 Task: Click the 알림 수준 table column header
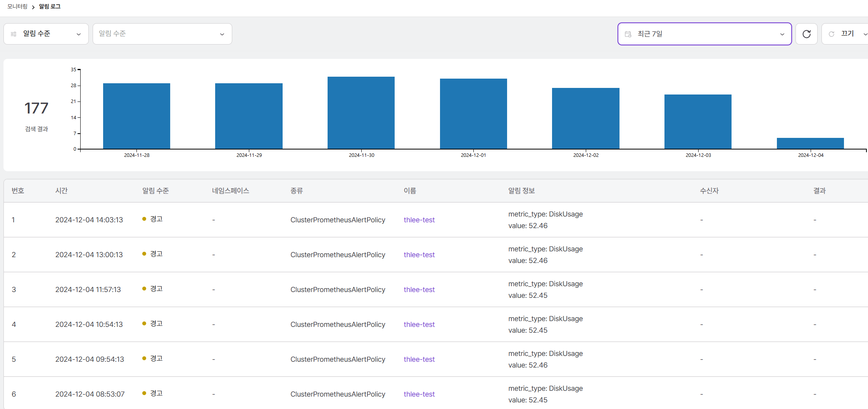coord(155,191)
